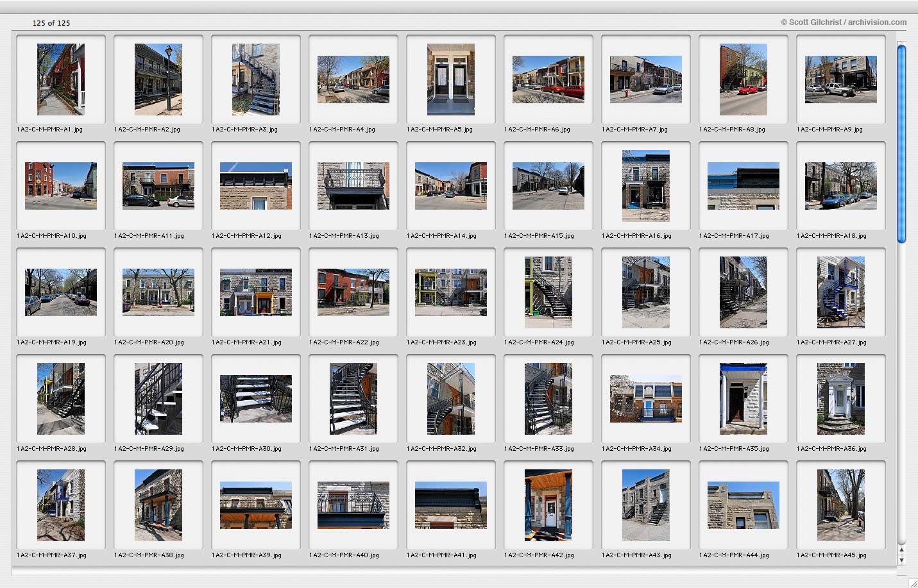Select the red brick image 1A2-C-M-PMR-A22.jpg
This screenshot has height=588, width=918.
tap(353, 292)
